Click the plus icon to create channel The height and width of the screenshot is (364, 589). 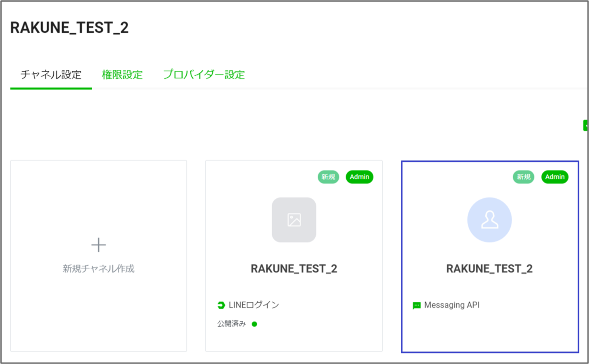pos(98,245)
